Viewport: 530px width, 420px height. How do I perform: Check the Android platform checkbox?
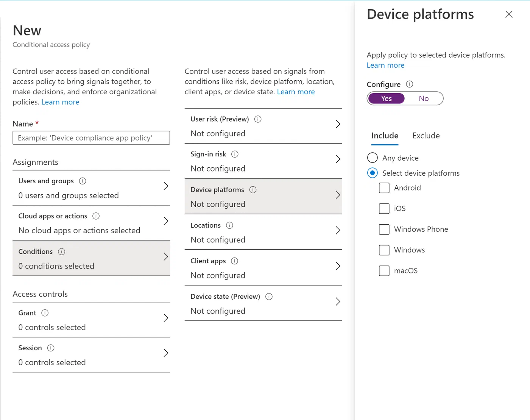pos(384,188)
